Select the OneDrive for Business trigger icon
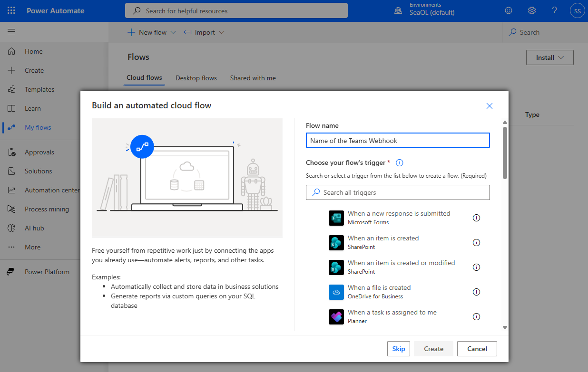Screen dimensions: 588x372 tap(336, 292)
